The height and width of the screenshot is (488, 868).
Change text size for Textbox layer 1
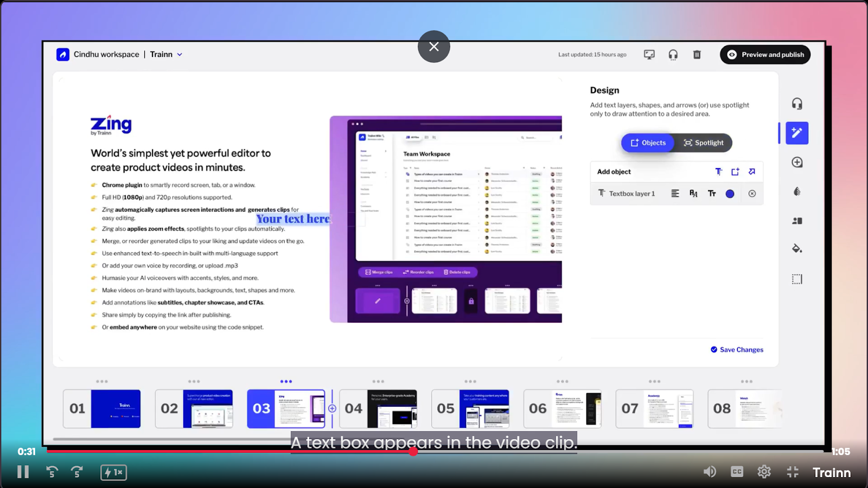click(712, 194)
